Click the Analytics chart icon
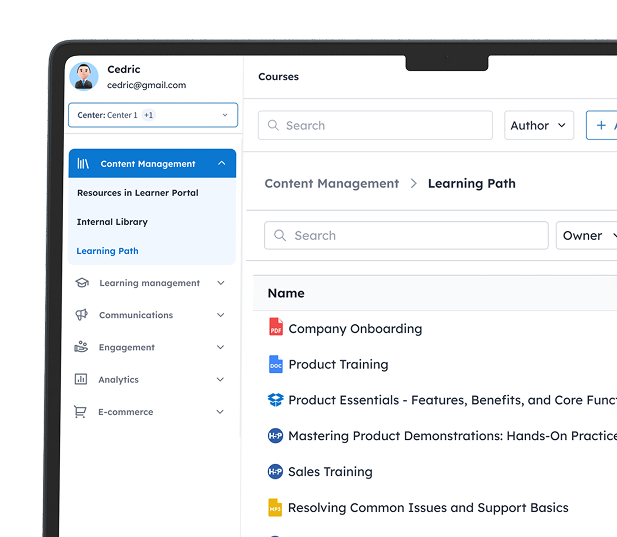617x537 pixels. coord(81,379)
